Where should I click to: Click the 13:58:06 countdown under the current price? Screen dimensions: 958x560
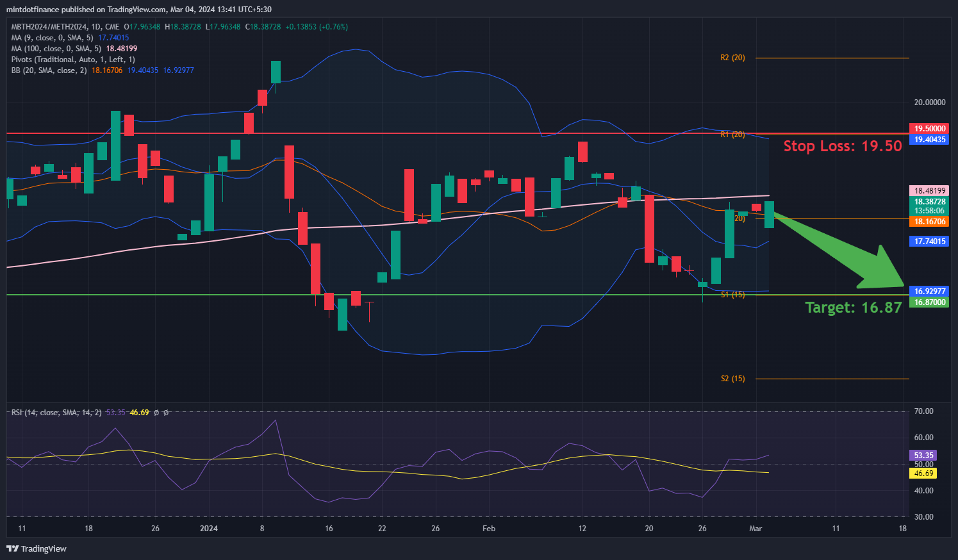click(930, 211)
